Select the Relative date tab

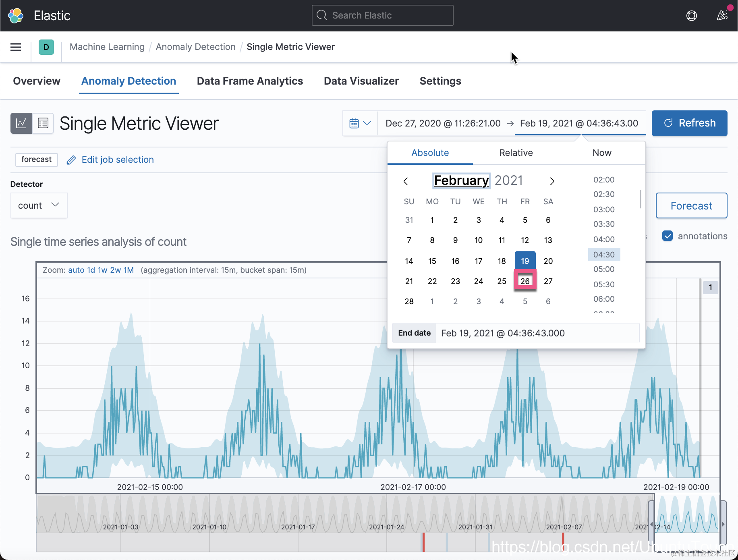tap(516, 153)
